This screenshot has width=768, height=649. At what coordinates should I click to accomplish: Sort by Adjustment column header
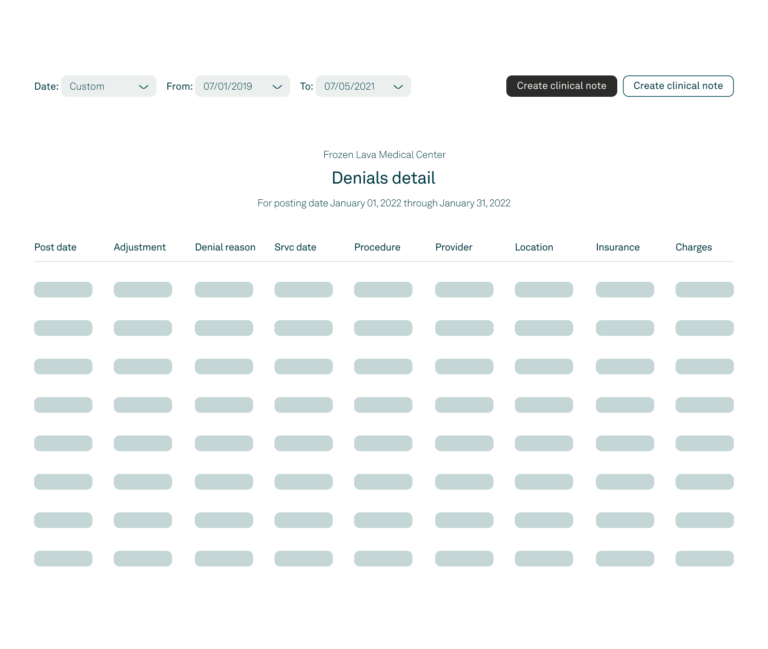click(x=140, y=247)
